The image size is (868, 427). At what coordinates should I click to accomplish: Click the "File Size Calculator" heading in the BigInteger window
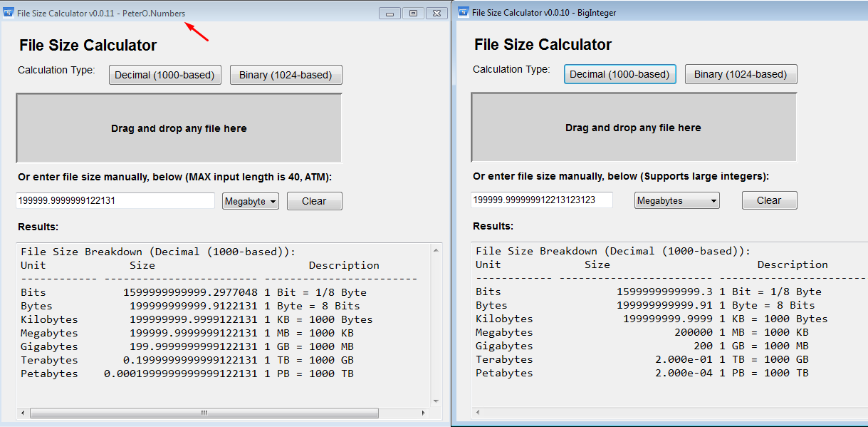click(x=543, y=45)
